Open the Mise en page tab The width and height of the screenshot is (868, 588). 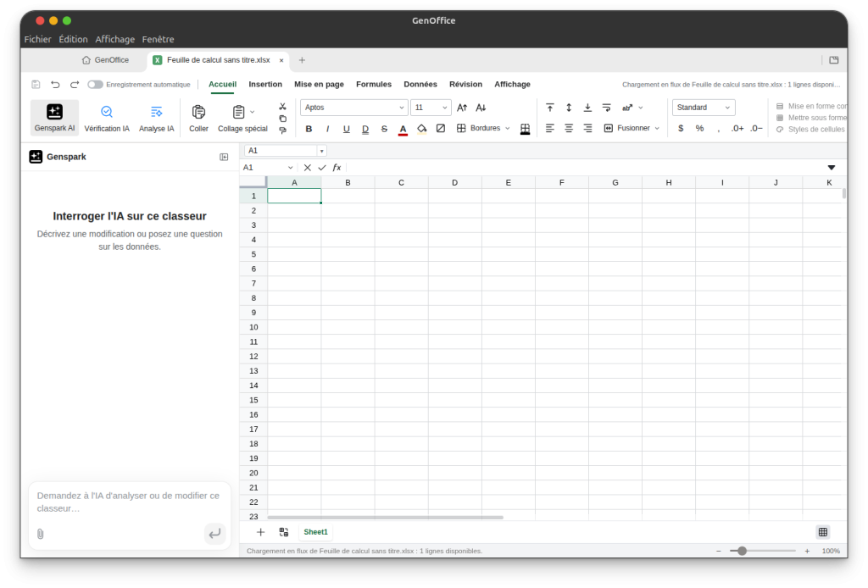319,84
